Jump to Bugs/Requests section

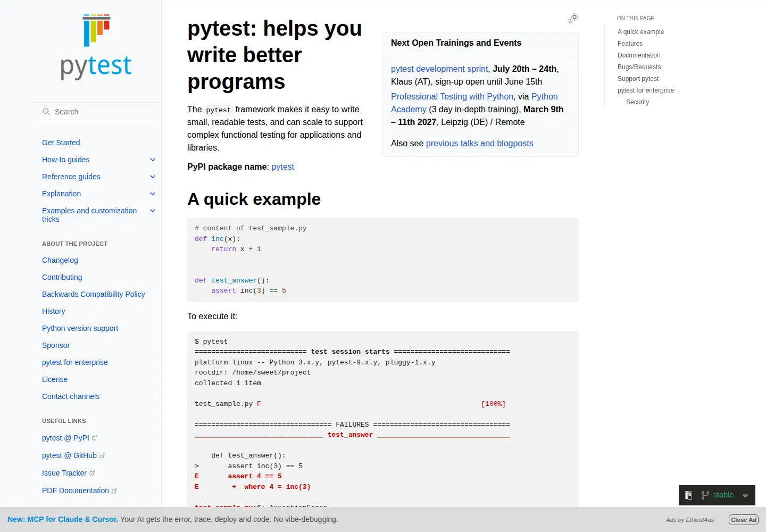pyautogui.click(x=639, y=67)
